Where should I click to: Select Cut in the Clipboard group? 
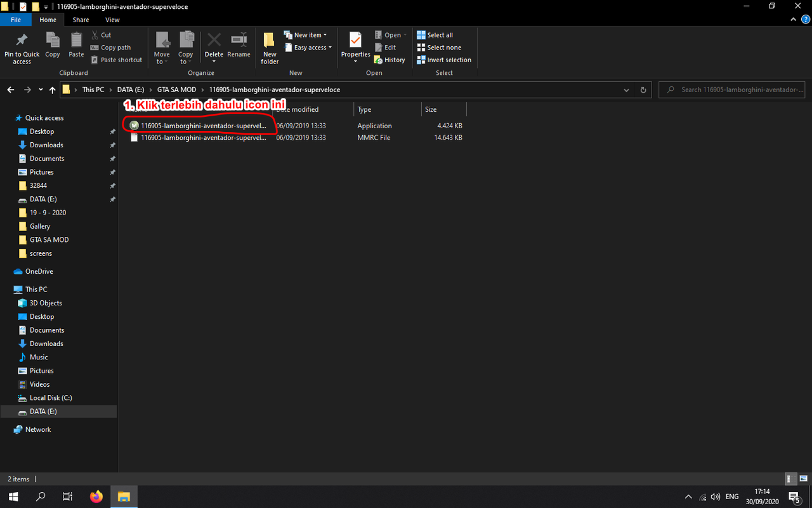click(x=101, y=35)
